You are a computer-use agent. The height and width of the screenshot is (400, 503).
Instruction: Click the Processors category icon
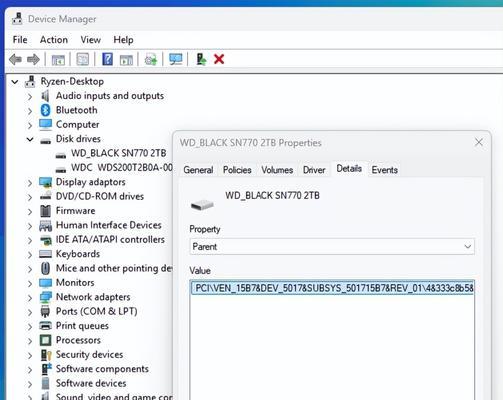click(45, 340)
